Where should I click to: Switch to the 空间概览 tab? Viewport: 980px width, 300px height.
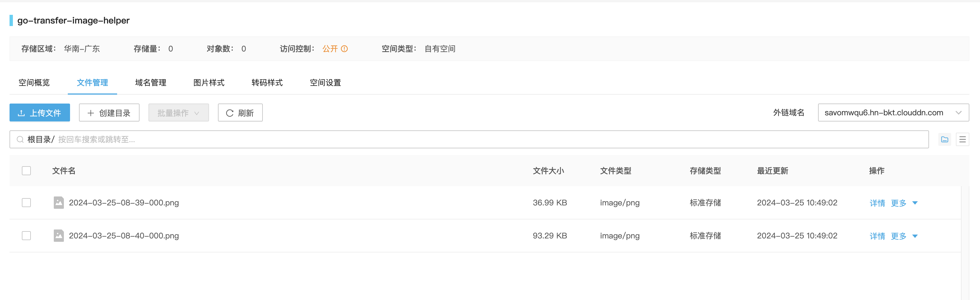pyautogui.click(x=34, y=83)
